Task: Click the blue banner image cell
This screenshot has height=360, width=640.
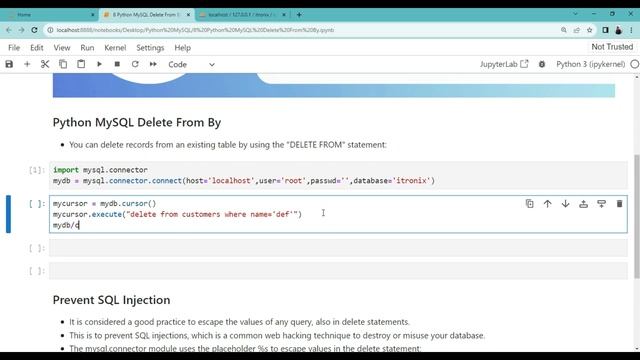Action: coord(333,85)
